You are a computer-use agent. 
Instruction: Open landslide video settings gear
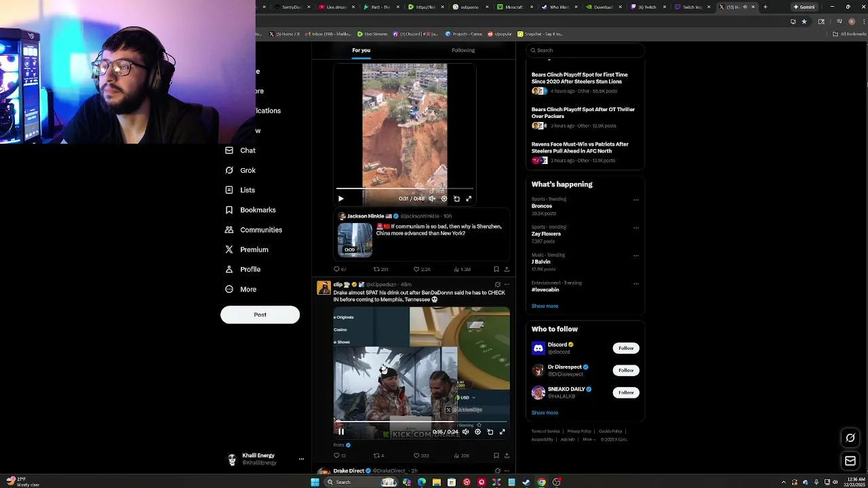[x=444, y=199]
